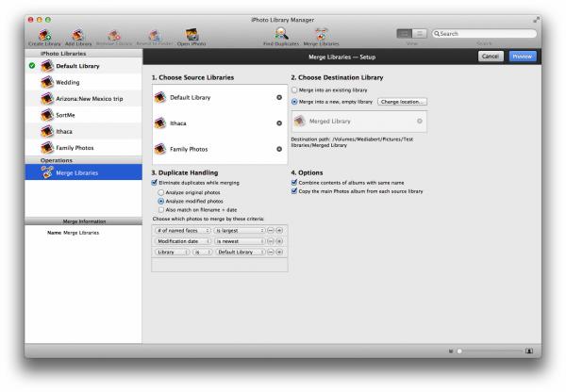Toggle Copy the main Photos album option
566x392 pixels.
pyautogui.click(x=294, y=191)
